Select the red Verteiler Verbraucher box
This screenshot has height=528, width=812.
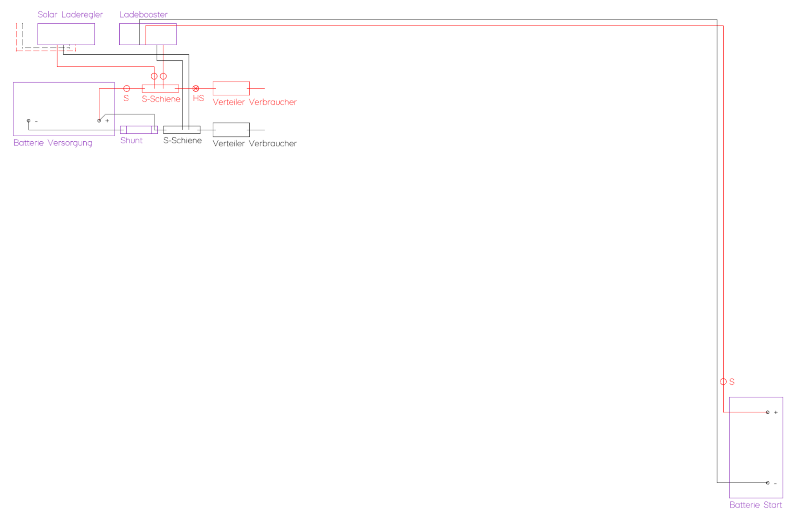point(231,88)
